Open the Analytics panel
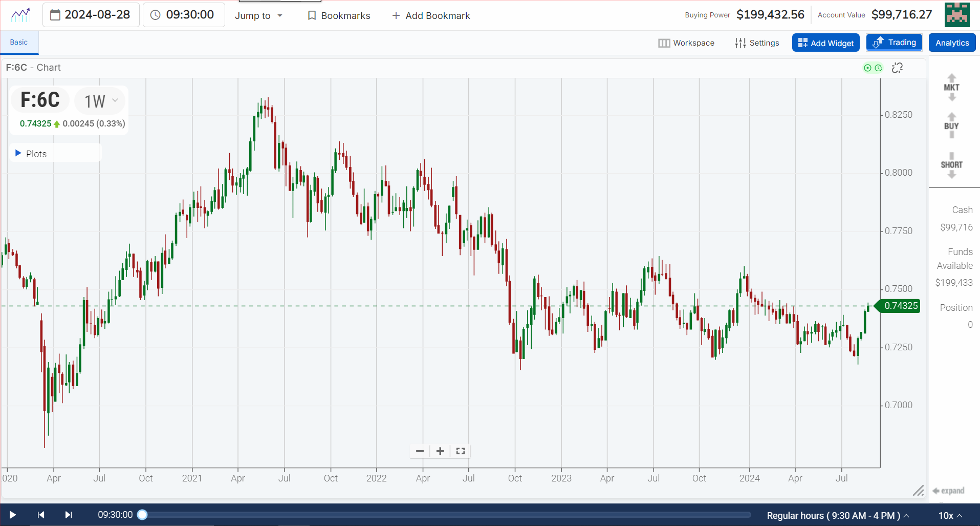Image resolution: width=980 pixels, height=526 pixels. 952,43
